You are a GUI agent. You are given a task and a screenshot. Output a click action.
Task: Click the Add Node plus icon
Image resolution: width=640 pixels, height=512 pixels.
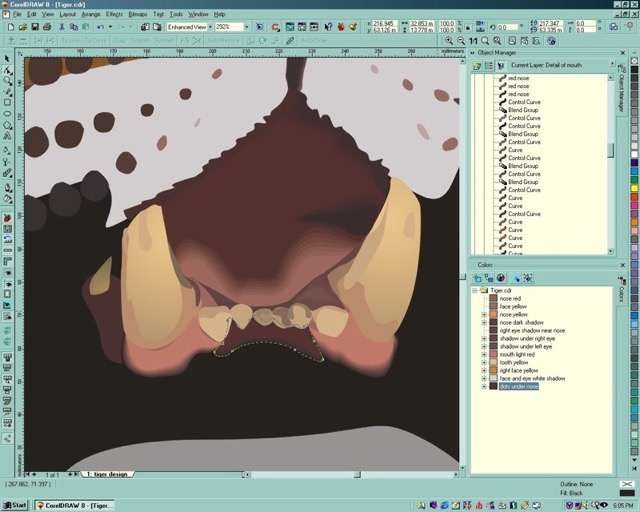(11, 41)
